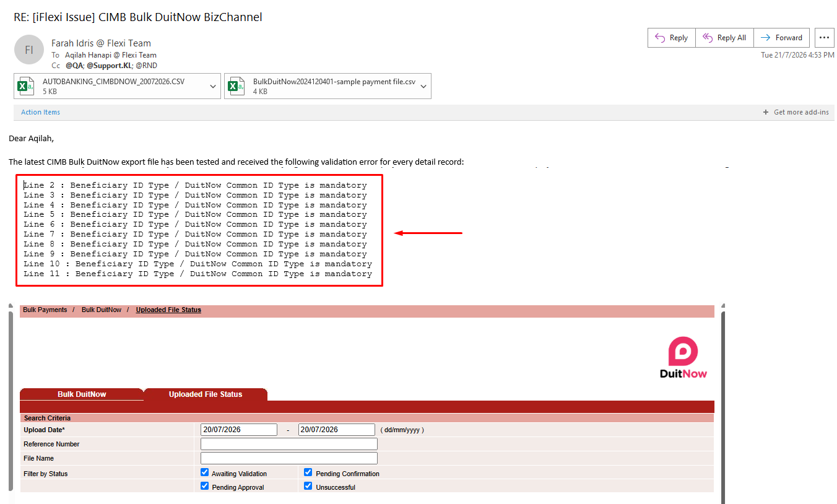
Task: Click the Reply All button
Action: pyautogui.click(x=724, y=38)
